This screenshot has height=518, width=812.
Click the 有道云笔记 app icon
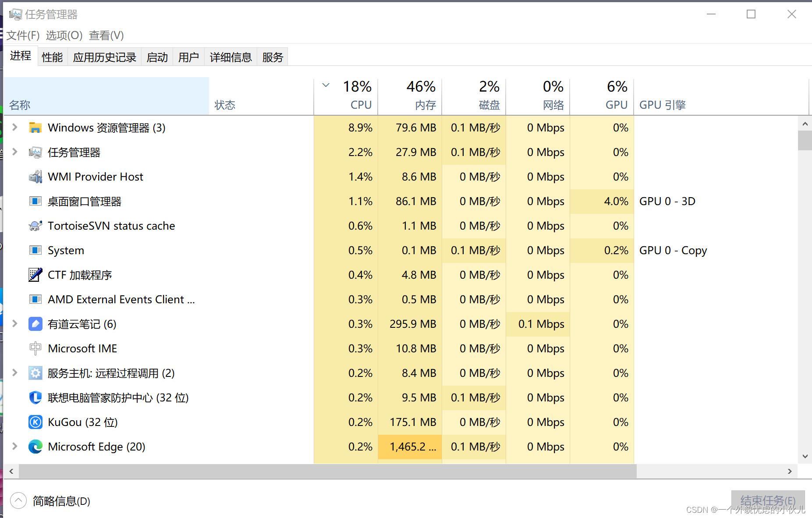pyautogui.click(x=35, y=324)
